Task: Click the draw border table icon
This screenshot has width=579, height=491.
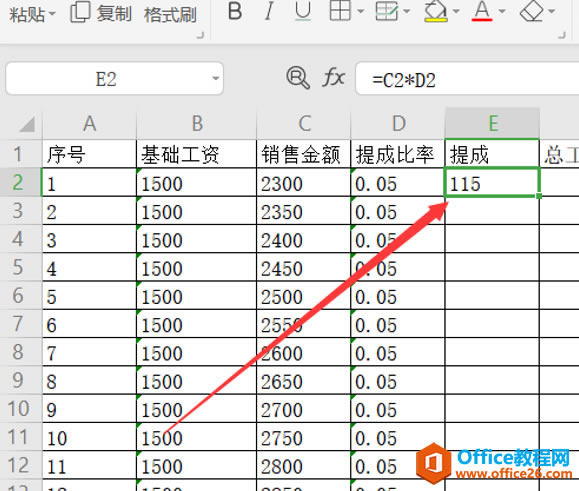Action: click(x=387, y=11)
